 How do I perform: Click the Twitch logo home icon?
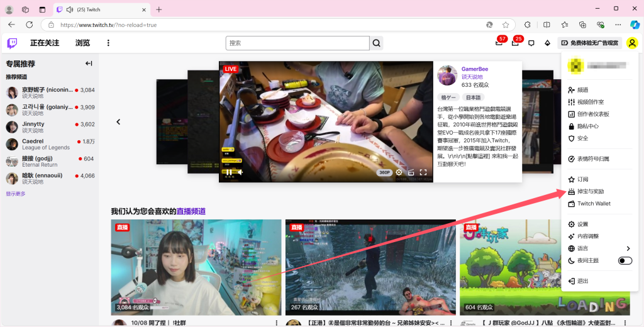(x=12, y=43)
